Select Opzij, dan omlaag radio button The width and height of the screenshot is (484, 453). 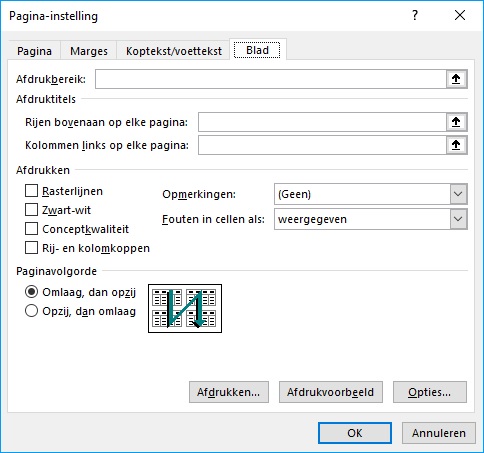pos(31,311)
